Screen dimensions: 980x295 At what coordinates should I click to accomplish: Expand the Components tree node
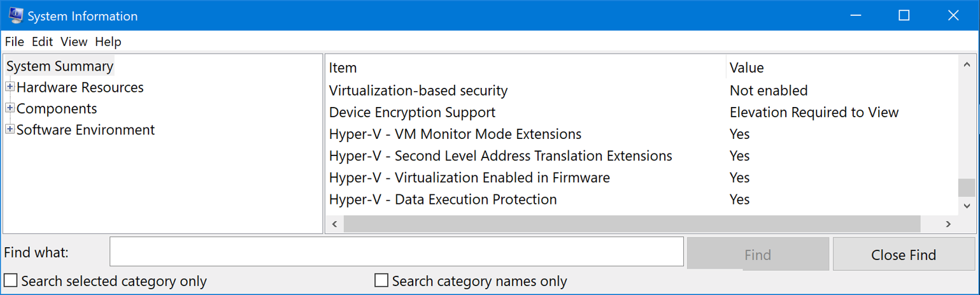10,108
